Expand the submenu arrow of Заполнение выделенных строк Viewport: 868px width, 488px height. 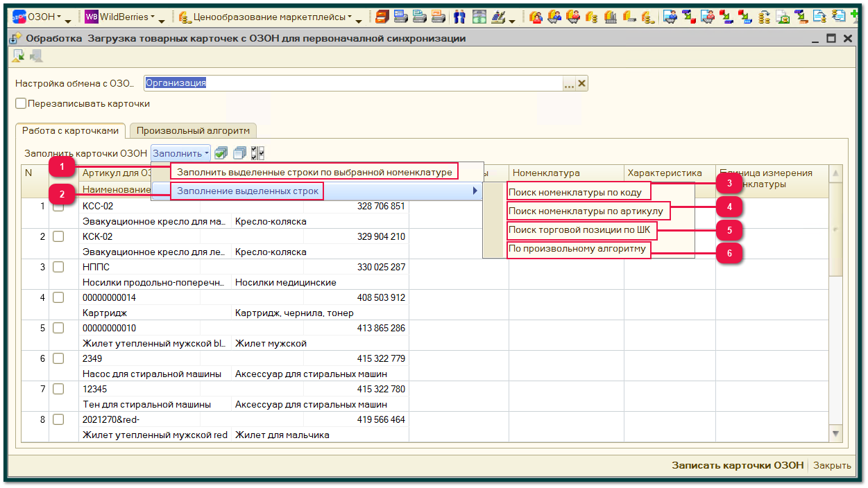coord(475,191)
